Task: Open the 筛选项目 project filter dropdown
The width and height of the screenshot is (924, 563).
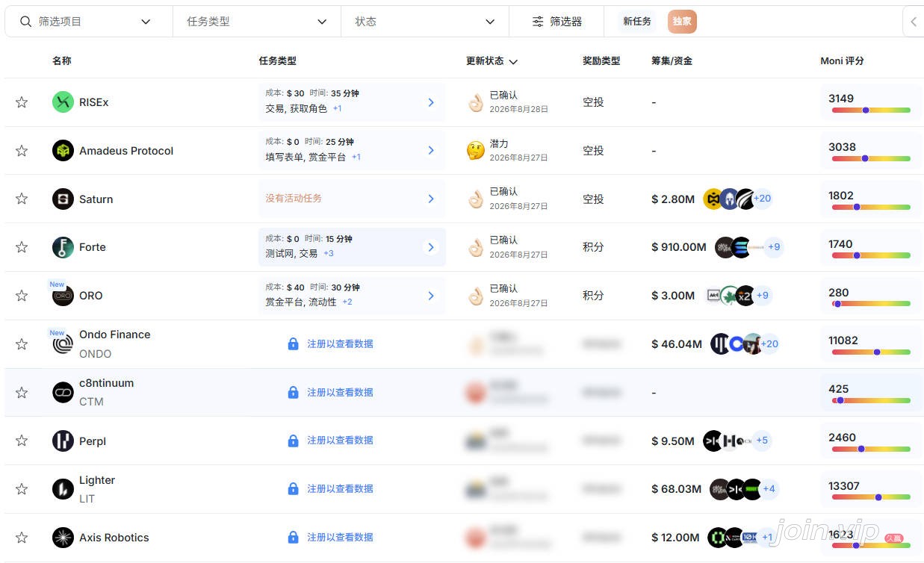Action: pos(88,22)
